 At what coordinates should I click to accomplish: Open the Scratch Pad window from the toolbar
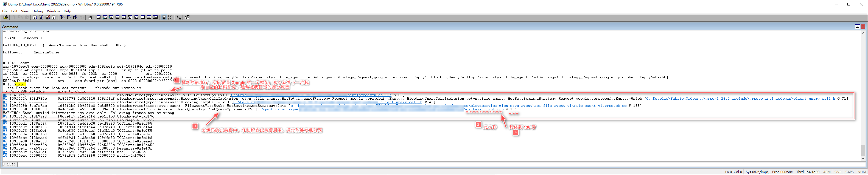click(x=143, y=17)
